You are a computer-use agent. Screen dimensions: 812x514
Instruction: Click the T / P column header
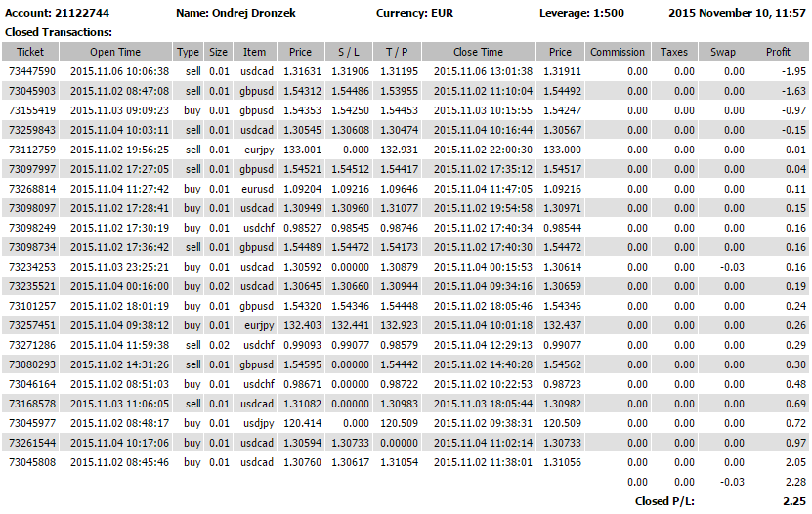tap(397, 52)
